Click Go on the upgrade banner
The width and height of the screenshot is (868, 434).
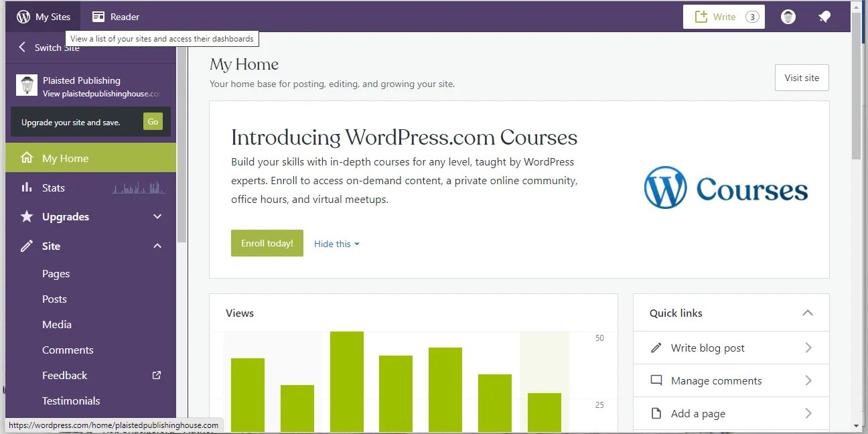point(153,122)
